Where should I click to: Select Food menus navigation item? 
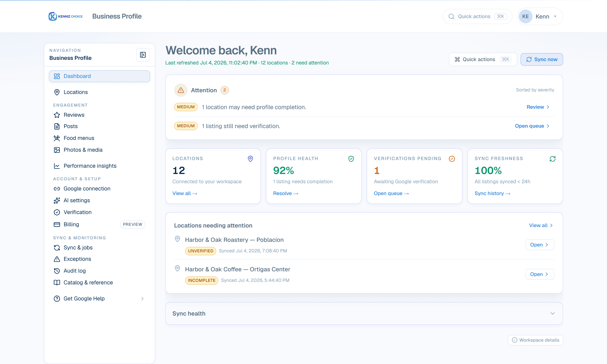[x=99, y=138]
